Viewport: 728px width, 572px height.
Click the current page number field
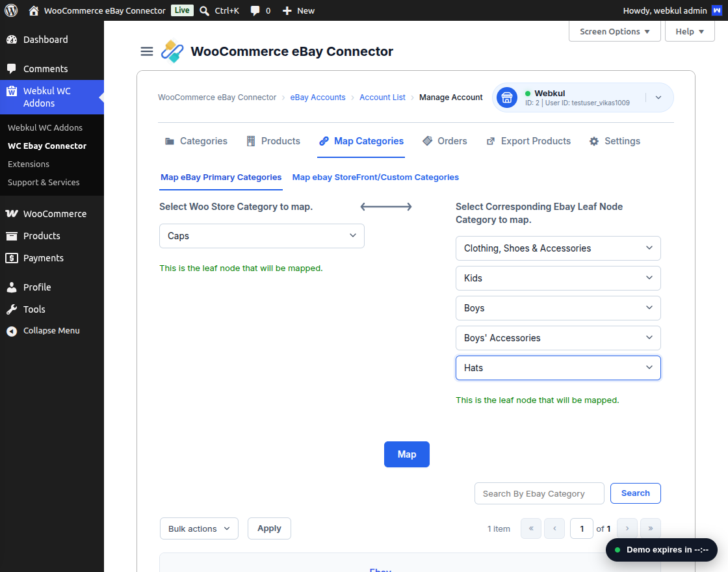(x=582, y=529)
